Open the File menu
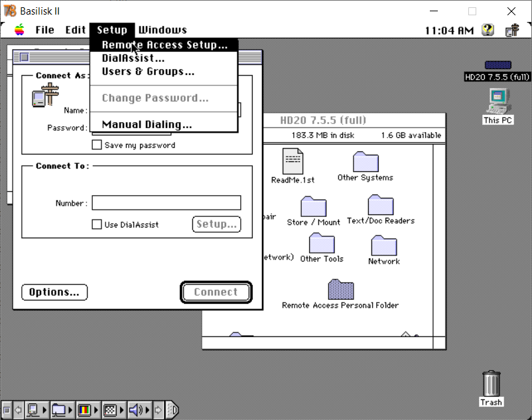The image size is (532, 420). pyautogui.click(x=45, y=30)
